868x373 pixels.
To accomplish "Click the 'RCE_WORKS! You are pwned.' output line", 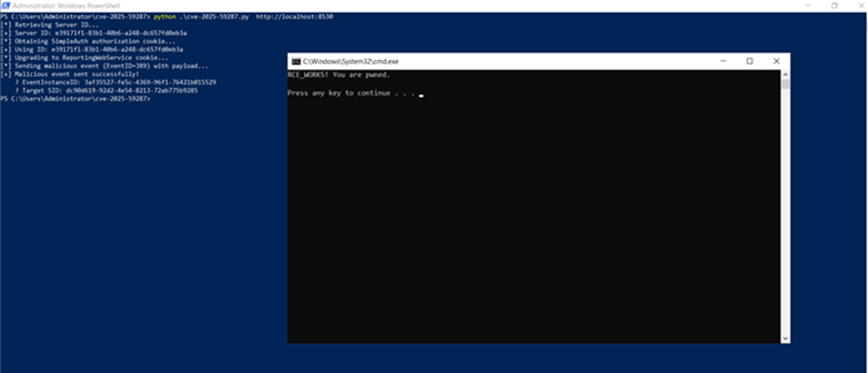I will pyautogui.click(x=338, y=74).
